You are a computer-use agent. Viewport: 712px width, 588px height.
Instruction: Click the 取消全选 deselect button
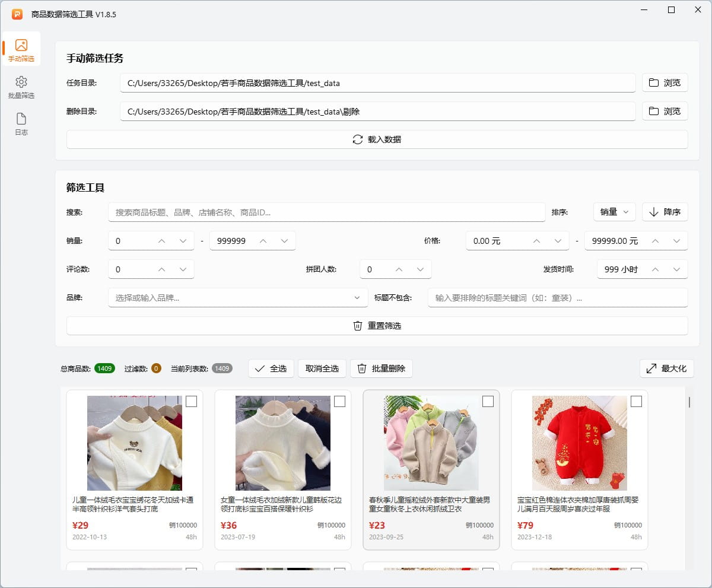[x=322, y=368]
